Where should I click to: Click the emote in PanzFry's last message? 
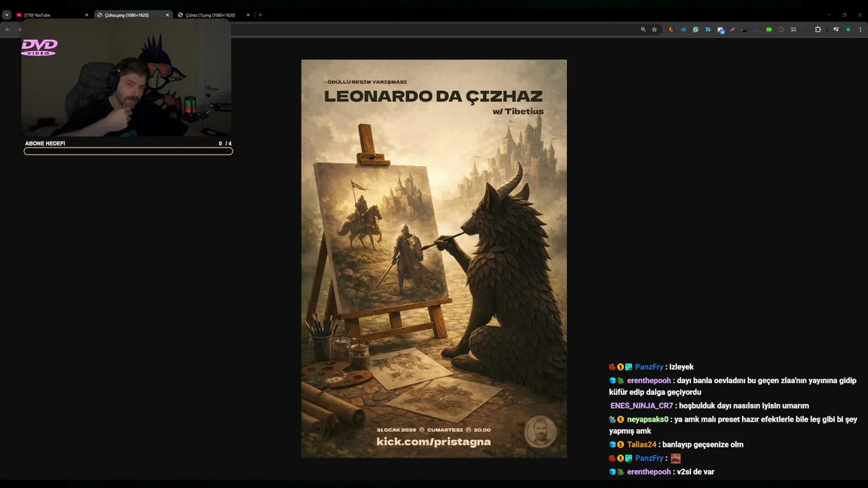[675, 458]
